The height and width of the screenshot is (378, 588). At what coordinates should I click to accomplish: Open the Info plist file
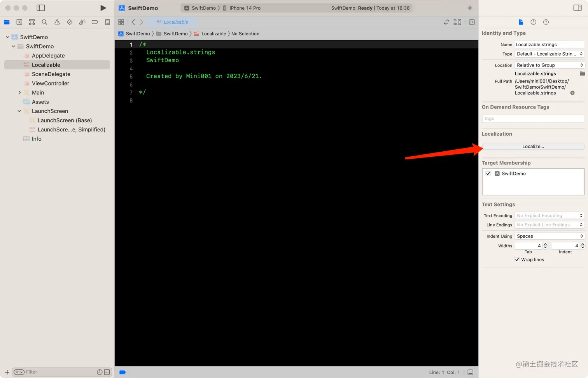(x=37, y=139)
